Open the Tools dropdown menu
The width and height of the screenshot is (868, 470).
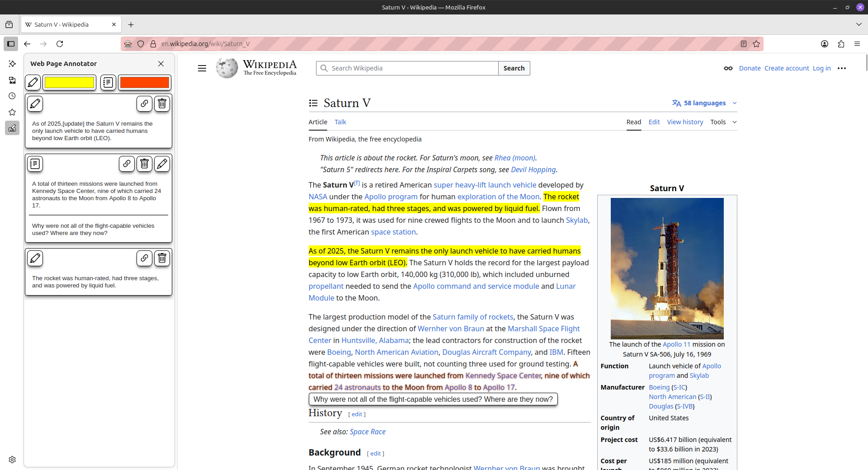[x=723, y=122]
